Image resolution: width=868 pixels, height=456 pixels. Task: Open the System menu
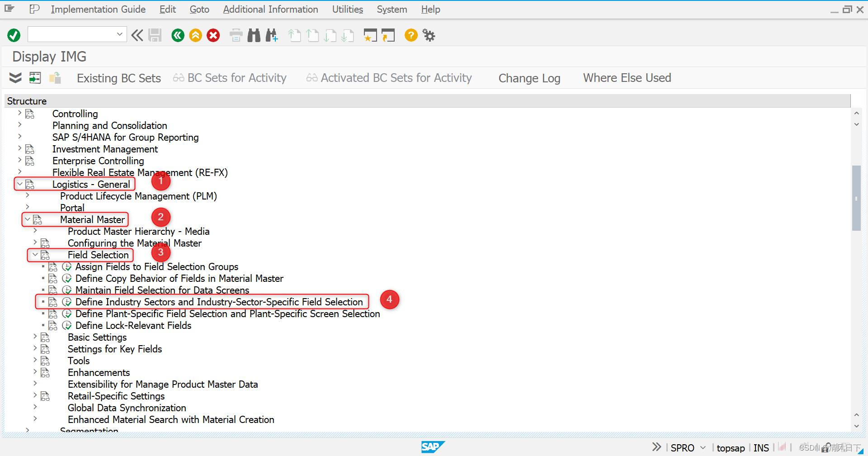pyautogui.click(x=392, y=9)
